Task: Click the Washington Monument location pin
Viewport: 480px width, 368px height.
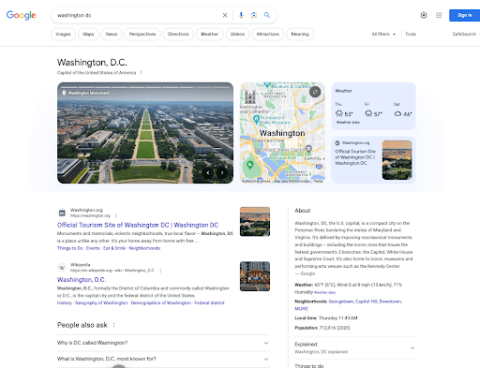Action: click(x=64, y=93)
